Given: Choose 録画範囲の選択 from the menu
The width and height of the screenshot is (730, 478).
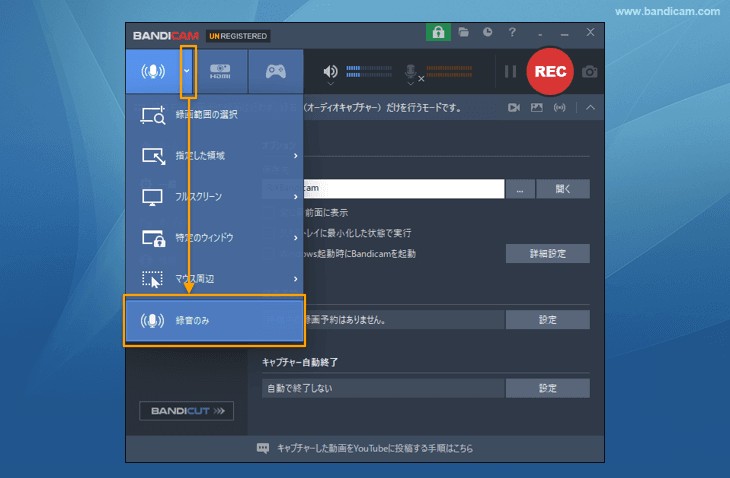Looking at the screenshot, I should pos(214,114).
